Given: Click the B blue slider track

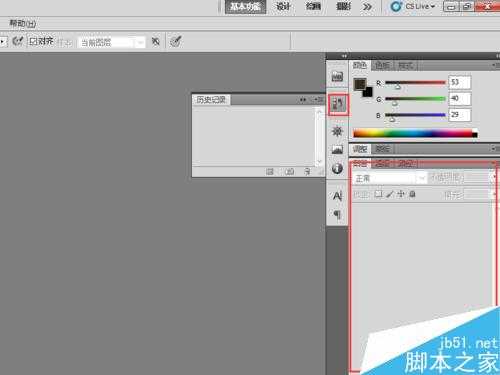Looking at the screenshot, I should click(415, 115).
